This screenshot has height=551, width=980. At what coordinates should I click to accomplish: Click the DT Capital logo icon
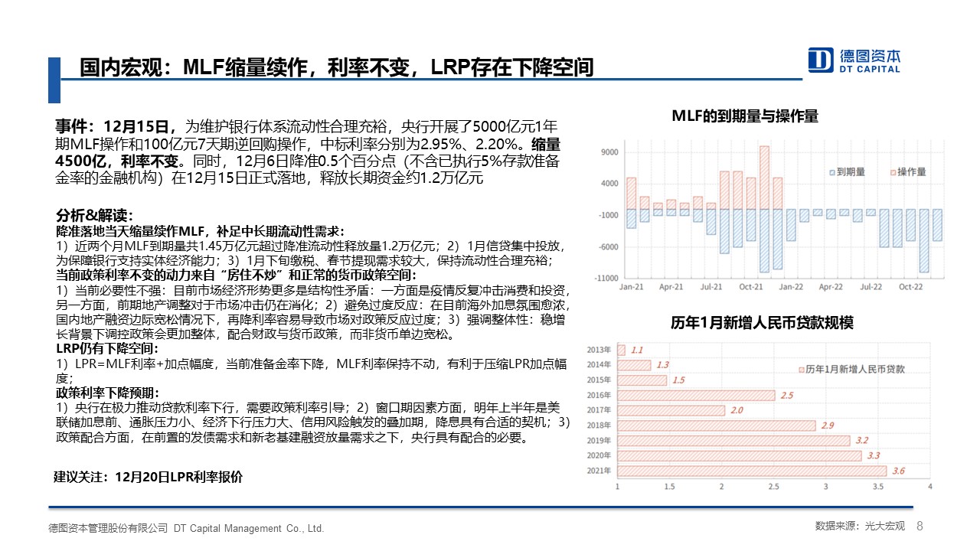click(x=822, y=60)
